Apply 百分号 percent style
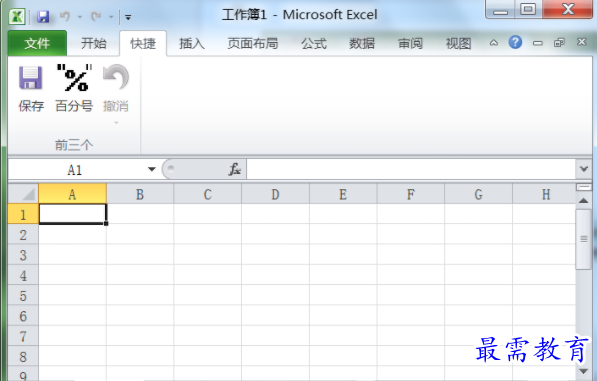 coord(74,89)
